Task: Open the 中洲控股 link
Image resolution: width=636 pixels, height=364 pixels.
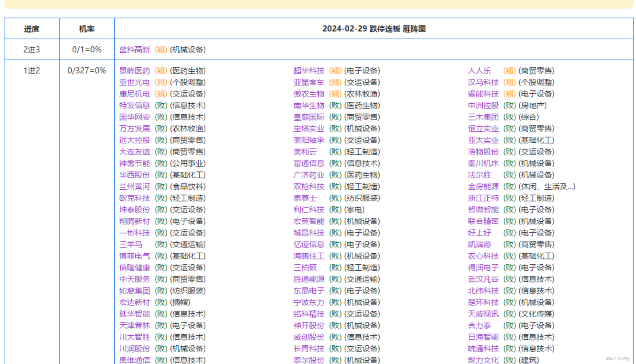Action: pyautogui.click(x=483, y=106)
